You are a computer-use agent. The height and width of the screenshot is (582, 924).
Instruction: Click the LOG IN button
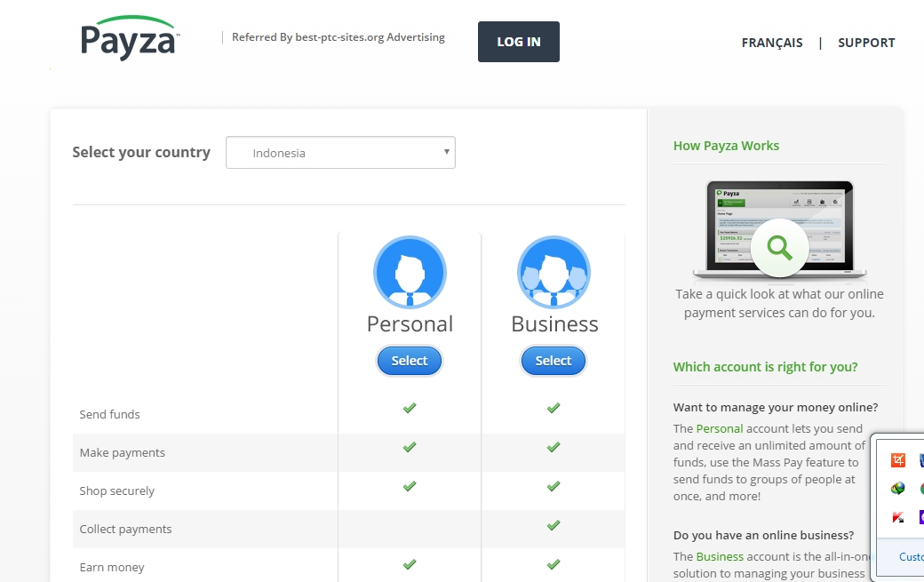[519, 42]
